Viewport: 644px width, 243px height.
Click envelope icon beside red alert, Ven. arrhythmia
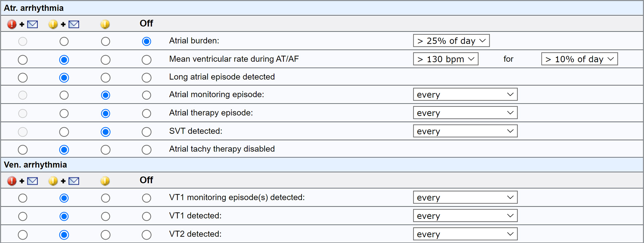pyautogui.click(x=33, y=181)
